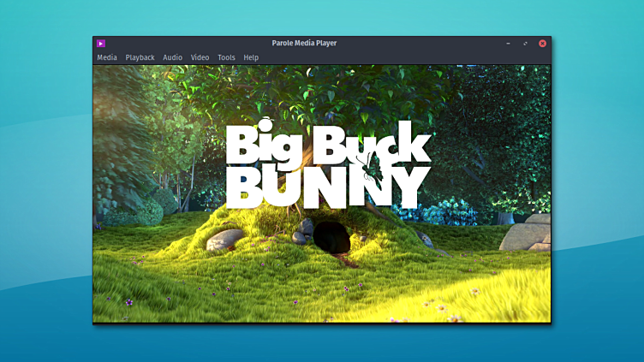The width and height of the screenshot is (644, 362).
Task: Open the Video menu
Action: tap(200, 57)
